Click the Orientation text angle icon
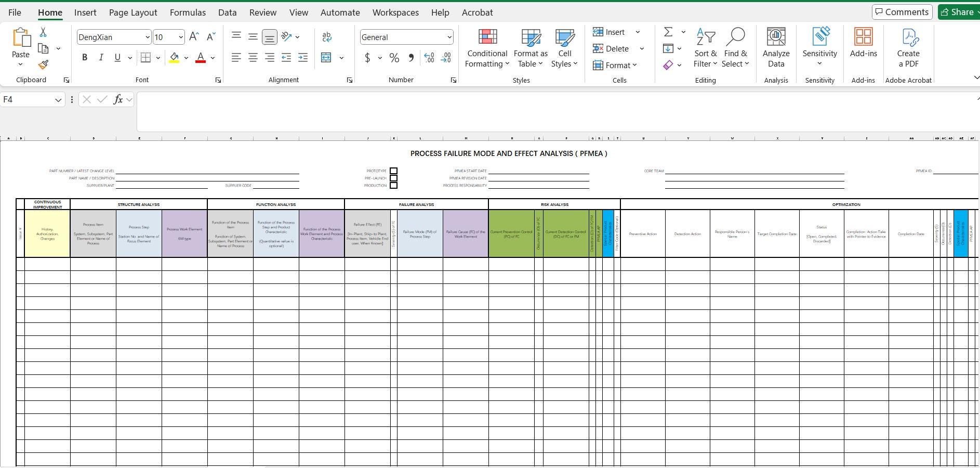The image size is (980, 468). [x=286, y=36]
